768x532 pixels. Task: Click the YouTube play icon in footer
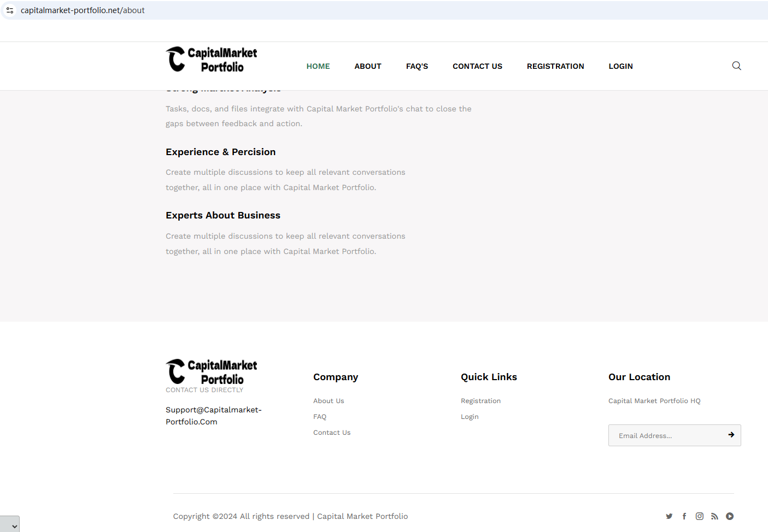point(730,516)
